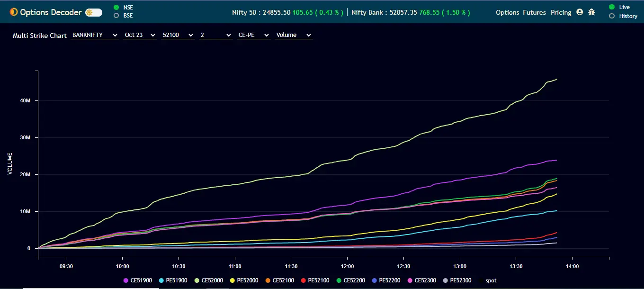Open the user account profile icon
Image resolution: width=644 pixels, height=289 pixels.
point(580,12)
